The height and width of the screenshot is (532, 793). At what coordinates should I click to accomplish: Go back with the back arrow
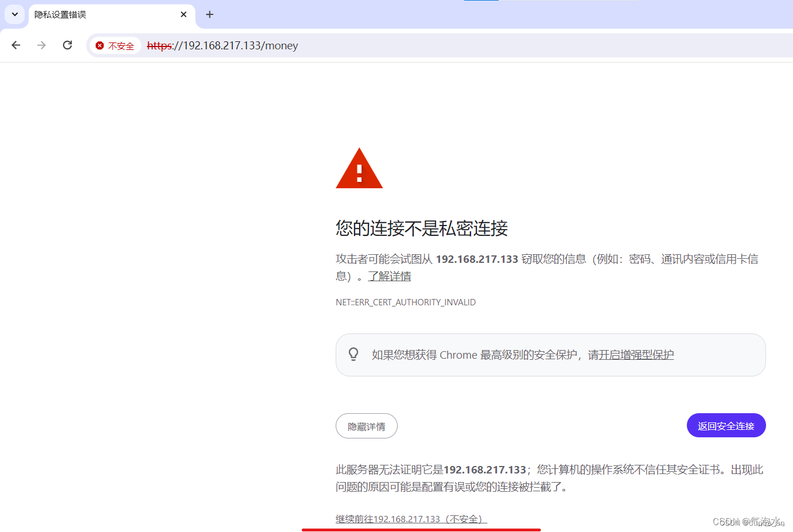click(16, 45)
